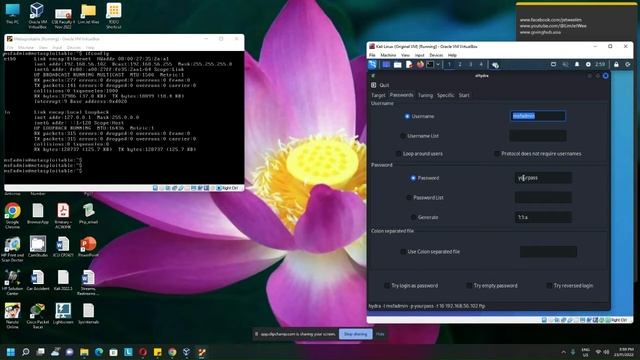640x360 pixels.
Task: Check Try empty password
Action: 469,286
